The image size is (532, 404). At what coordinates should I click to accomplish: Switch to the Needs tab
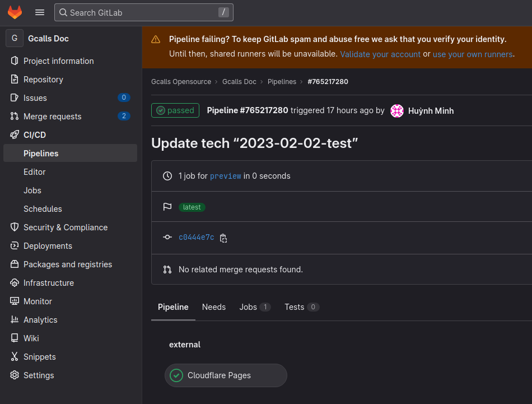214,307
